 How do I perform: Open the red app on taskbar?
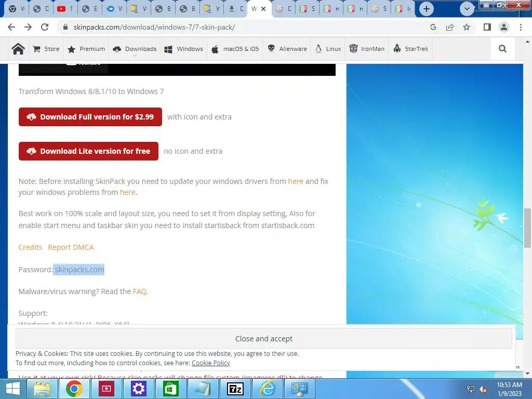coord(107,389)
